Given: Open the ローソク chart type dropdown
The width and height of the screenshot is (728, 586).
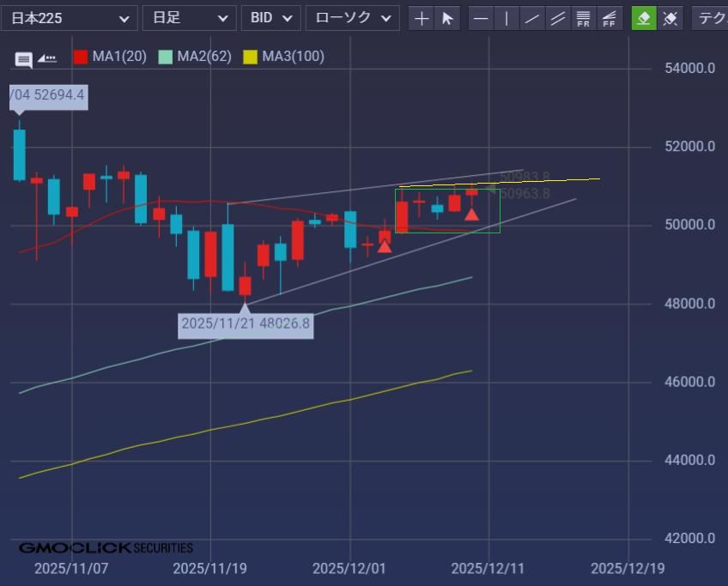Looking at the screenshot, I should 353,18.
